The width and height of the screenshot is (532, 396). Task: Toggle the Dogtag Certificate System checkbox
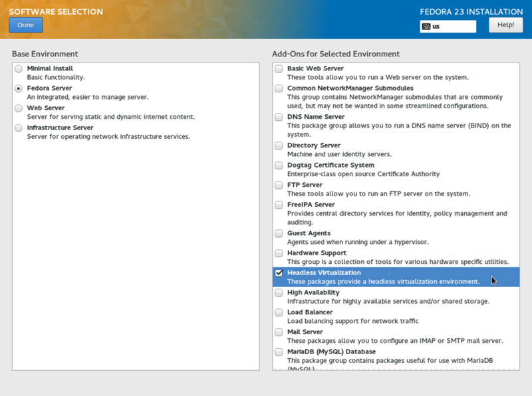(x=279, y=165)
